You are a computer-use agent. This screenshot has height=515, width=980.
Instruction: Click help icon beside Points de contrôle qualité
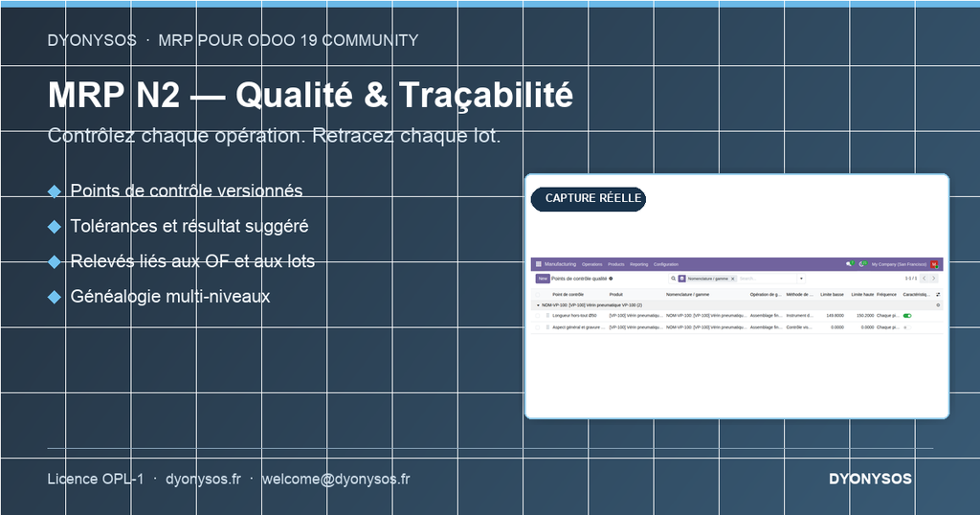(x=611, y=279)
